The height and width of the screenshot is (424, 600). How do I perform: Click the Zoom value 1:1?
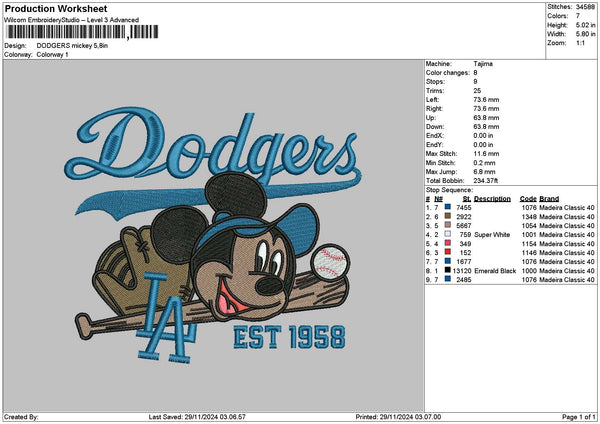click(x=580, y=43)
